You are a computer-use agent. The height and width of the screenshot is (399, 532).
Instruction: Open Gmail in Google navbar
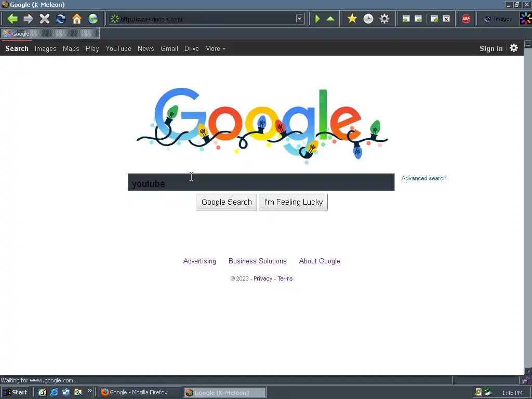(169, 48)
